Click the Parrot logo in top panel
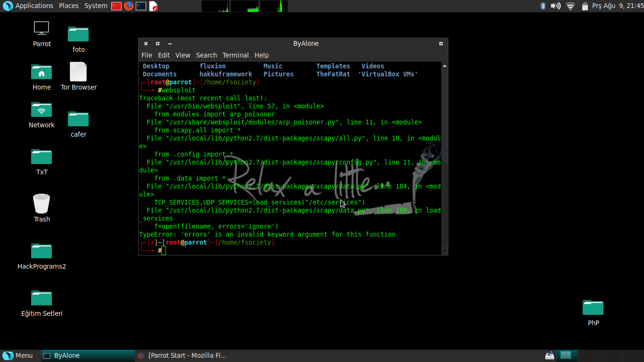This screenshot has height=362, width=644. [8, 6]
